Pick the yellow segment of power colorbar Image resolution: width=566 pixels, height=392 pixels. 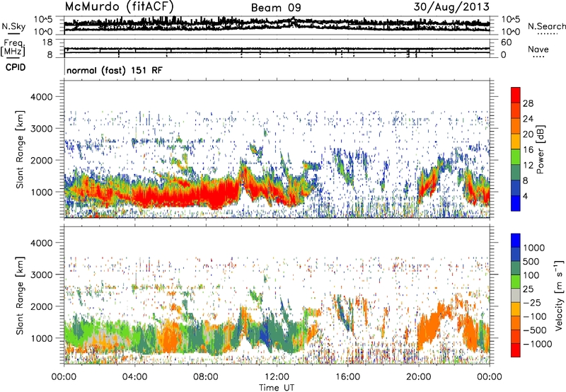coord(516,142)
